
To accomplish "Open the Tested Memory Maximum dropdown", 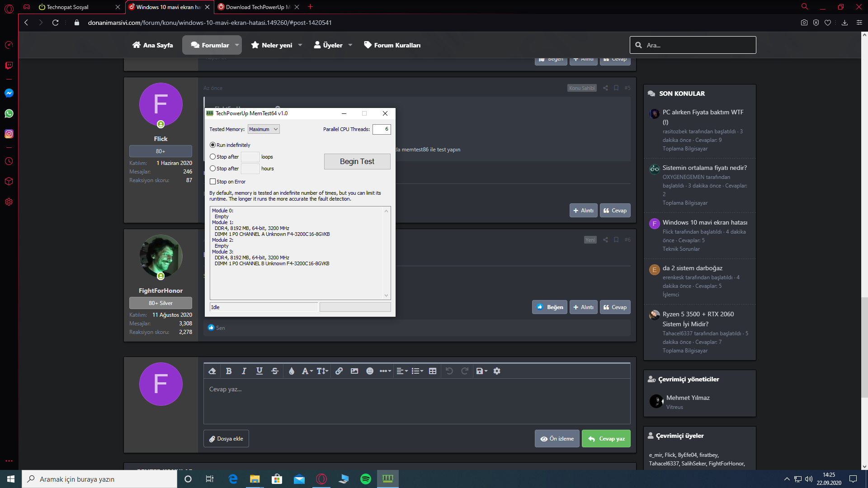I will click(264, 129).
